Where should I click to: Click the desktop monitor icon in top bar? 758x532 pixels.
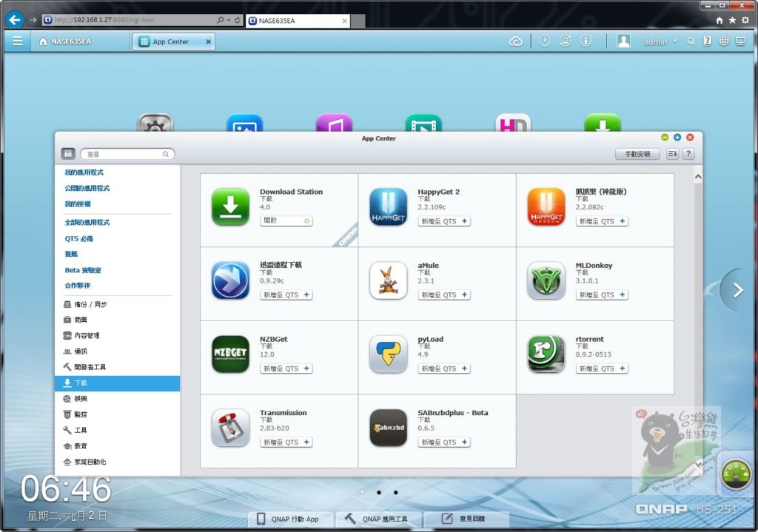[x=740, y=41]
